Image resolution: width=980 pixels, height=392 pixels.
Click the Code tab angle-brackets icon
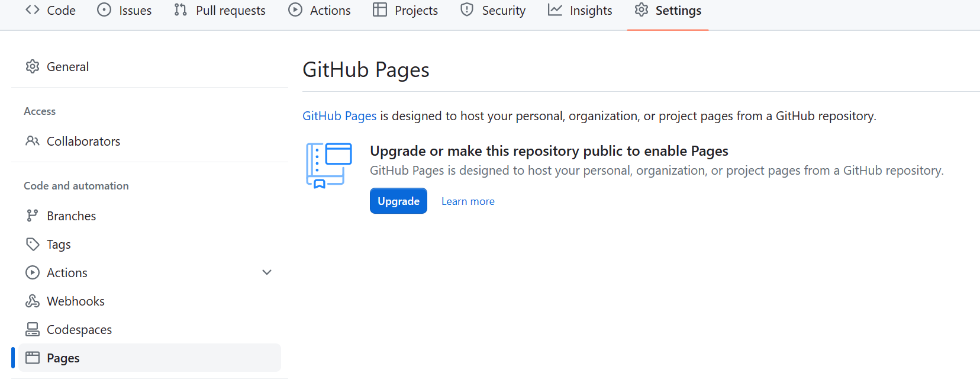point(33,10)
